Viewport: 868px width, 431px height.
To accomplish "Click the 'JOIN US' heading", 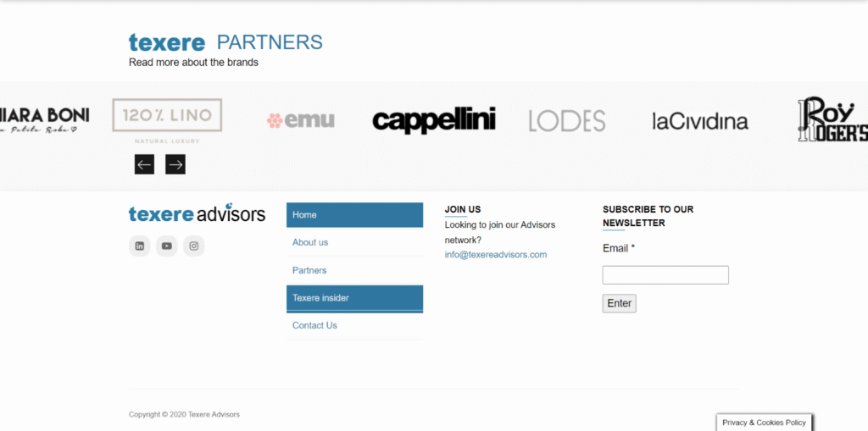I will (x=463, y=209).
